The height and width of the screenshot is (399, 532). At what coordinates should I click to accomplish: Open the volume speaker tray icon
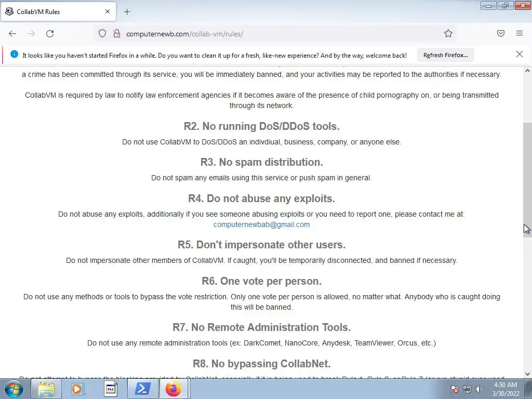(x=479, y=390)
